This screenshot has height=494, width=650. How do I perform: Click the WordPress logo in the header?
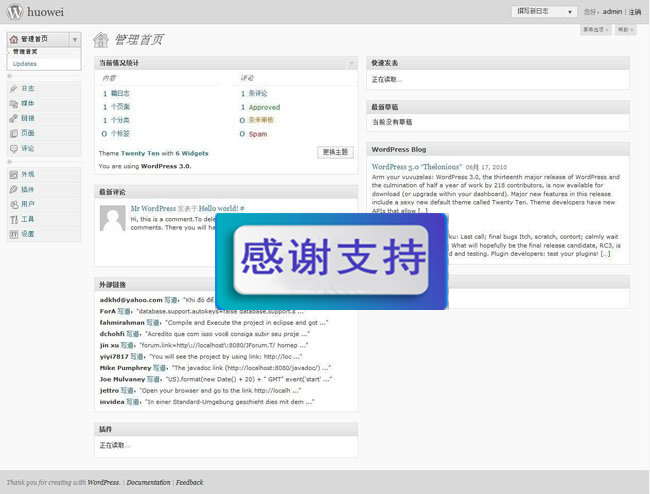click(x=15, y=12)
